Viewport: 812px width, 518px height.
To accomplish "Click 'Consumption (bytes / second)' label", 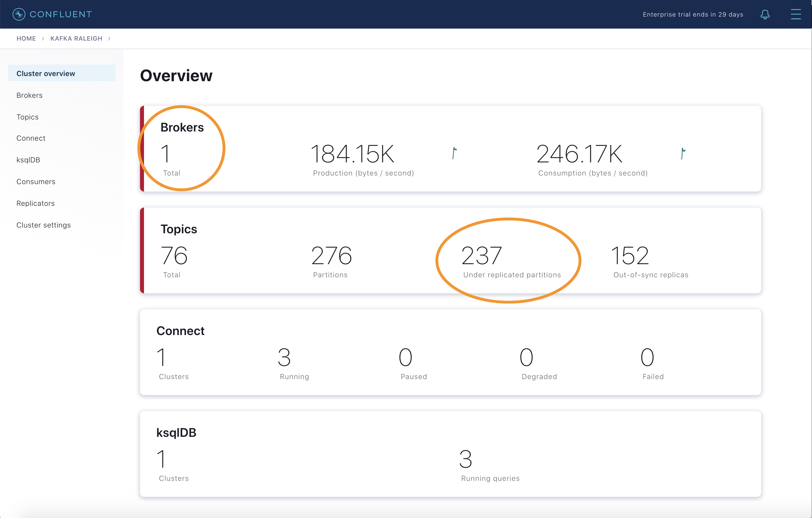I will tap(593, 173).
